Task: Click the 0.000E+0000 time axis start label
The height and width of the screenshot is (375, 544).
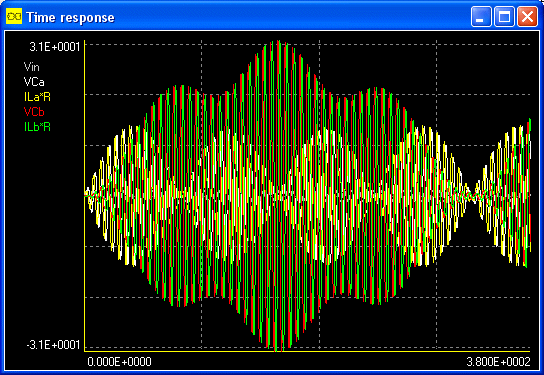Action: 119,362
